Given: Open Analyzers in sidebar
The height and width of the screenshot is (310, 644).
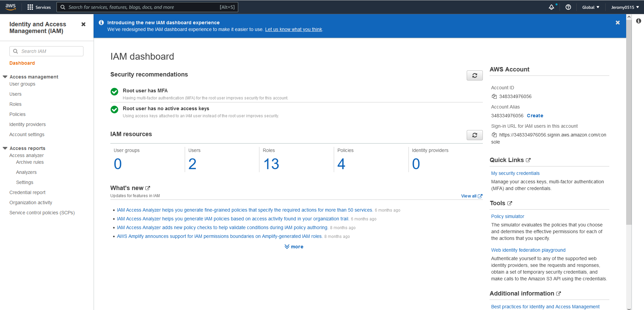Looking at the screenshot, I should (26, 172).
